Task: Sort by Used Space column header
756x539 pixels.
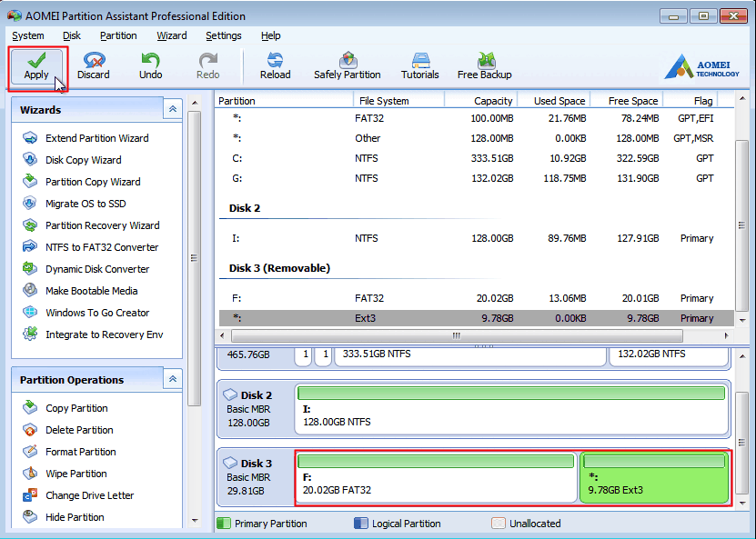Action: (553, 101)
